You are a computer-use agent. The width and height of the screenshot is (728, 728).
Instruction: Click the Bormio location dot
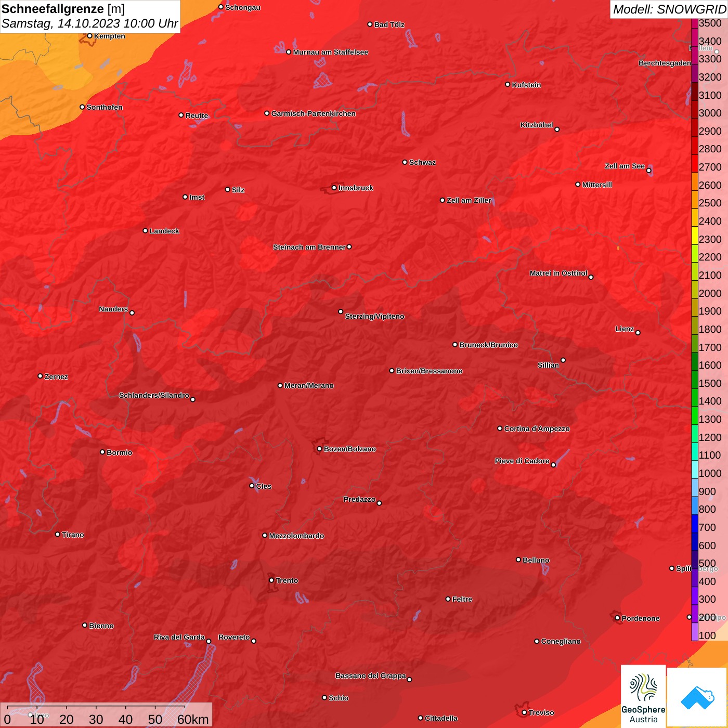(x=102, y=452)
